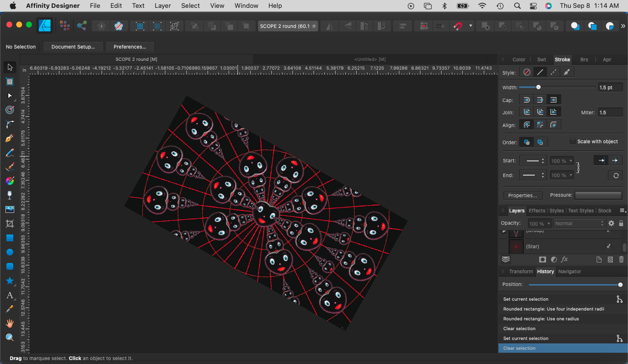The width and height of the screenshot is (628, 364).
Task: Select the Move tool
Action: 10,67
